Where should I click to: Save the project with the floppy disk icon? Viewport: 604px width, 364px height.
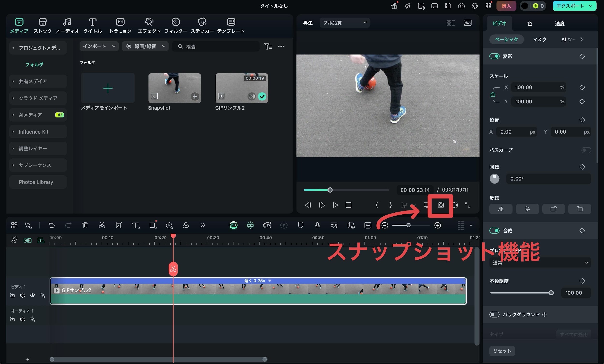coord(448,6)
